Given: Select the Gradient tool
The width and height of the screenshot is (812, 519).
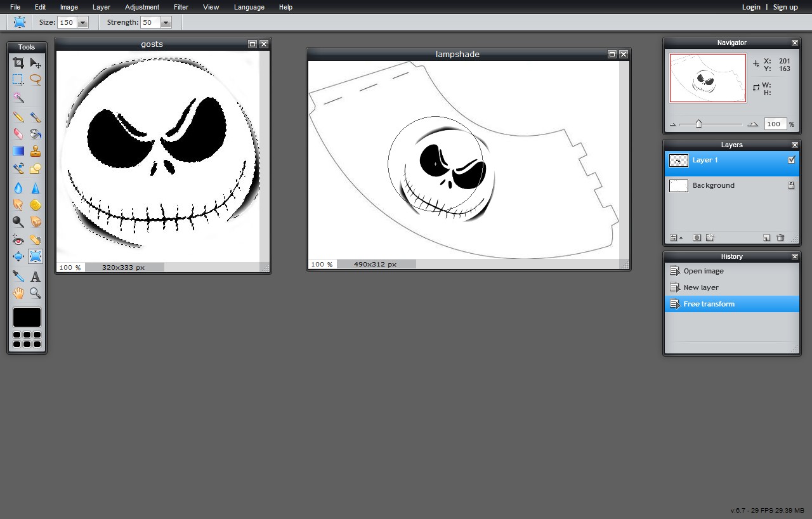Looking at the screenshot, I should (x=18, y=151).
